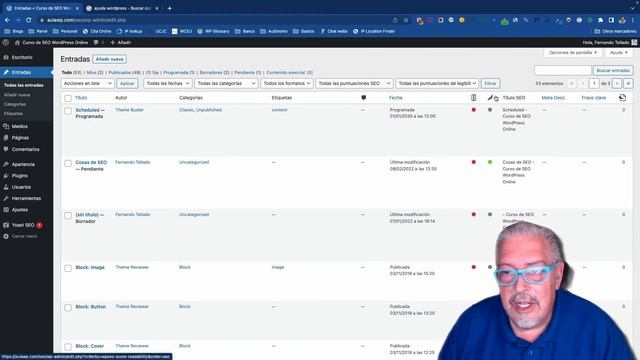The image size is (640, 360).
Task: Open Añadir nueva in Entradas submenu
Action: click(x=17, y=95)
